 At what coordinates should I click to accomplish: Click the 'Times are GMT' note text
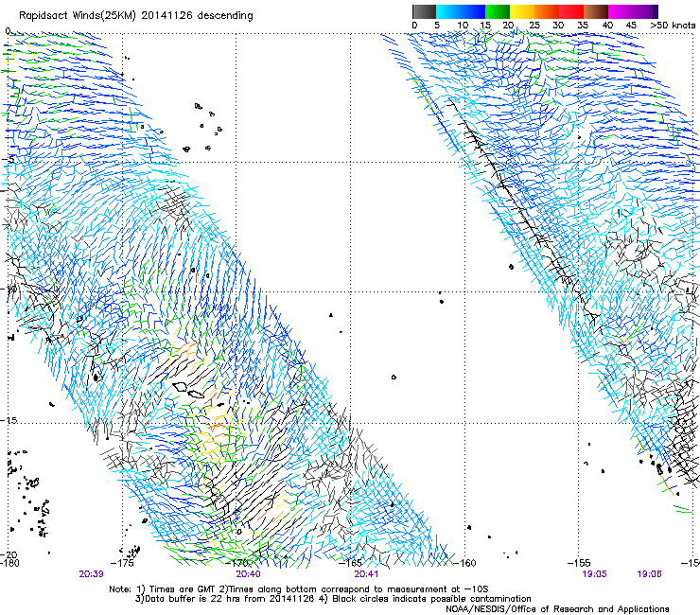pos(181,589)
